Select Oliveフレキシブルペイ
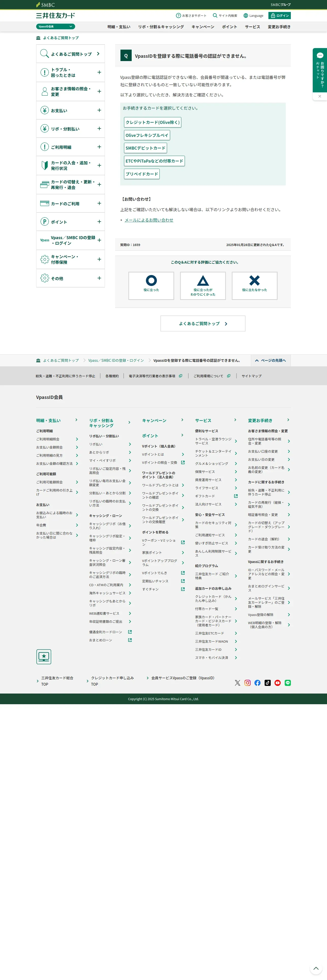This screenshot has height=980, width=327. point(147,135)
